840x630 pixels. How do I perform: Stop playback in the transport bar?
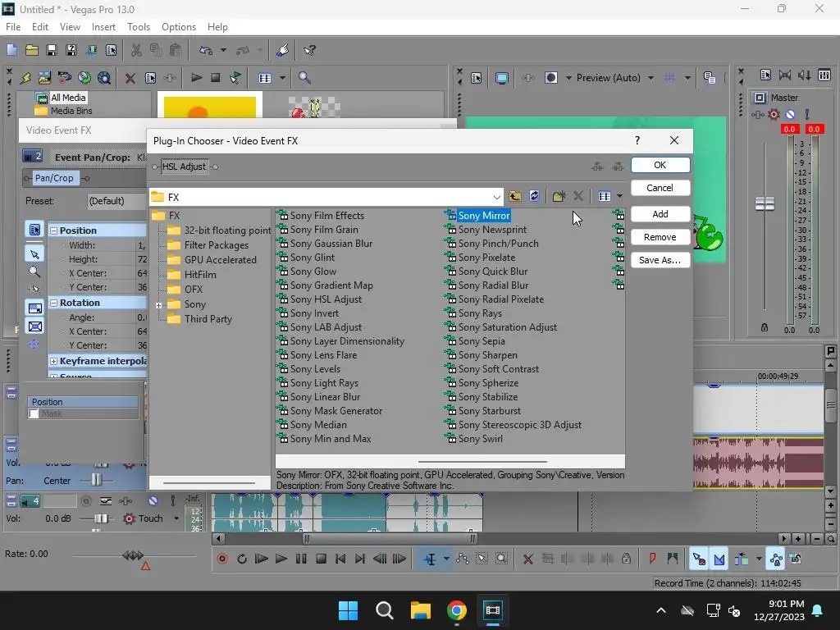[x=321, y=559]
